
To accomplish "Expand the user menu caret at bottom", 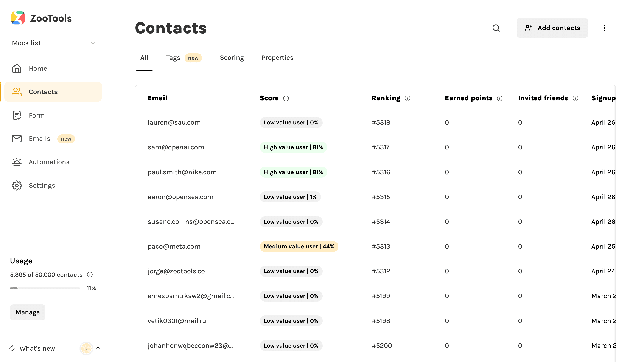I will 98,348.
